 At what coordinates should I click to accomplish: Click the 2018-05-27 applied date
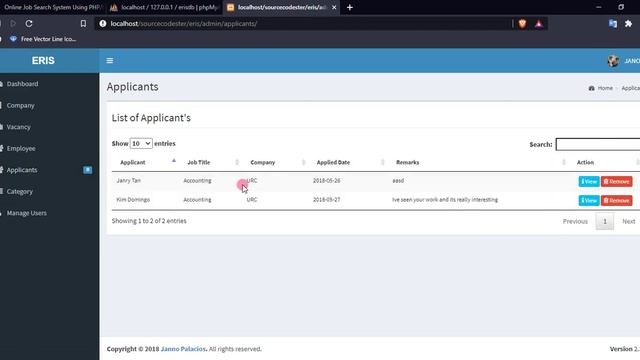pyautogui.click(x=327, y=200)
